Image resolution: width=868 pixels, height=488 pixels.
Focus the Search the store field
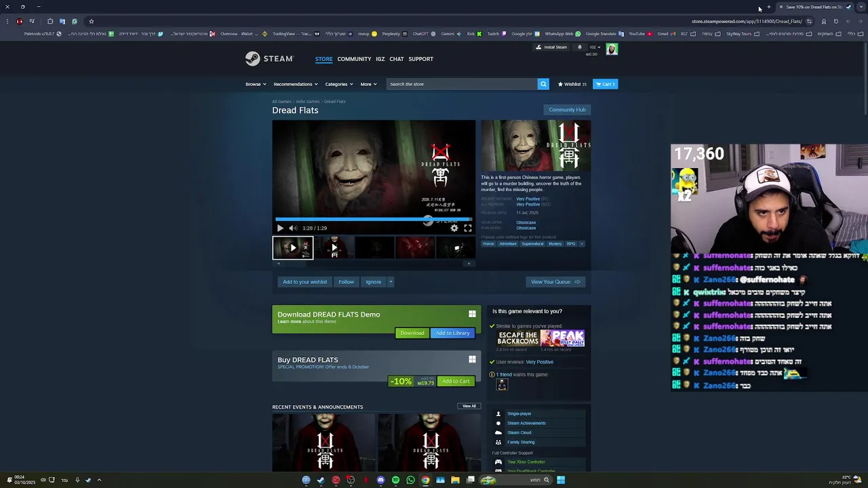point(462,84)
